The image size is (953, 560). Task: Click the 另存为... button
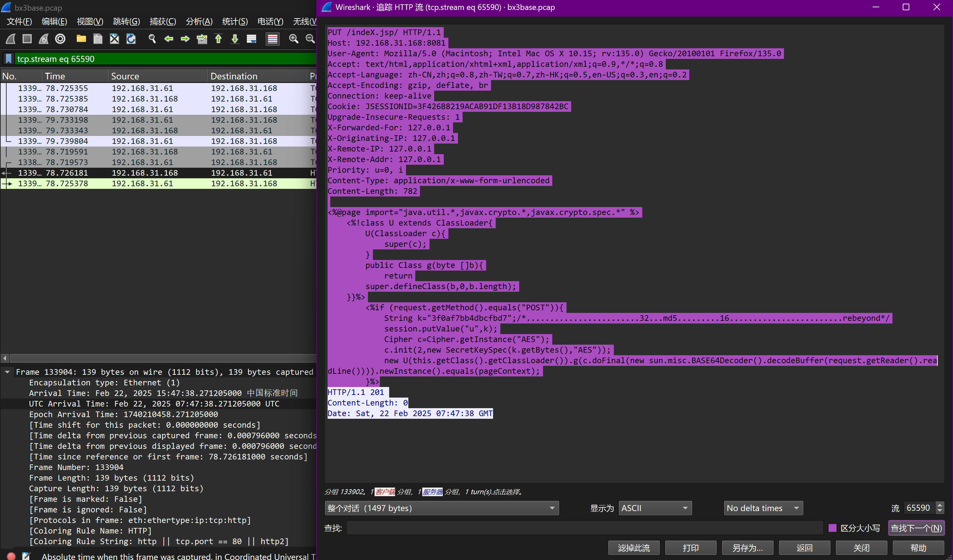tap(747, 548)
